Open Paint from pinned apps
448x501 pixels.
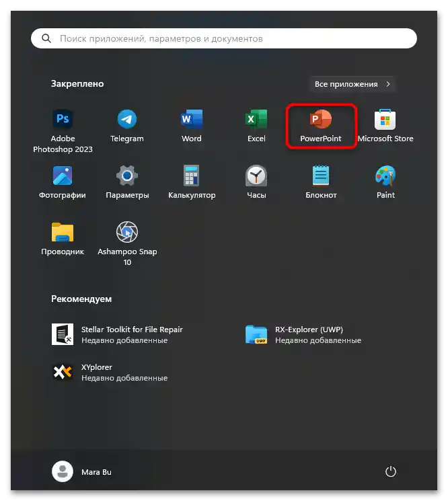coord(385,182)
